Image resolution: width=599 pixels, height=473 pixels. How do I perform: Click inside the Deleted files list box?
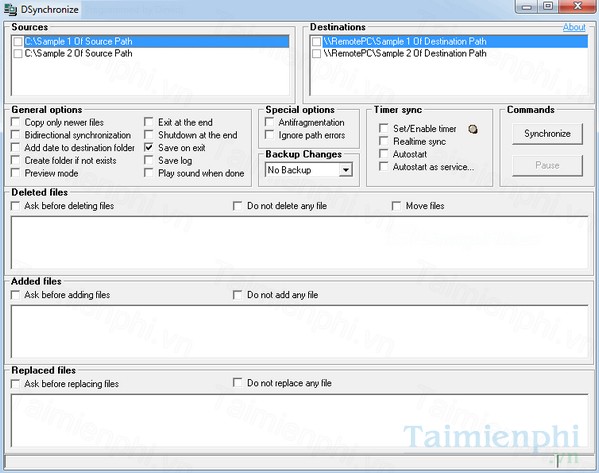coord(300,242)
